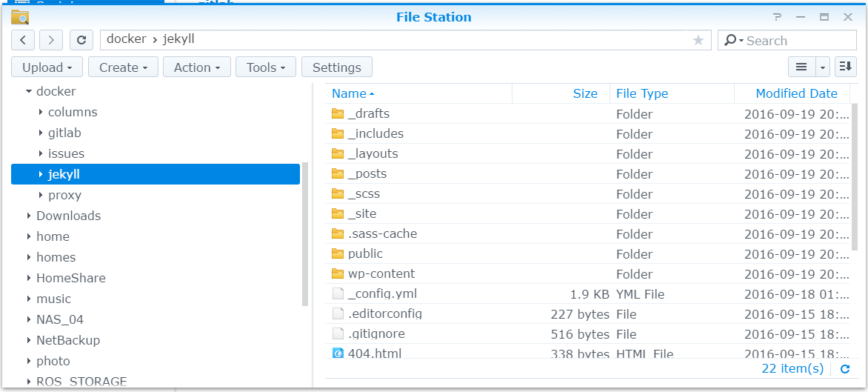Sort by the File Type column header
The height and width of the screenshot is (392, 868).
(x=672, y=93)
